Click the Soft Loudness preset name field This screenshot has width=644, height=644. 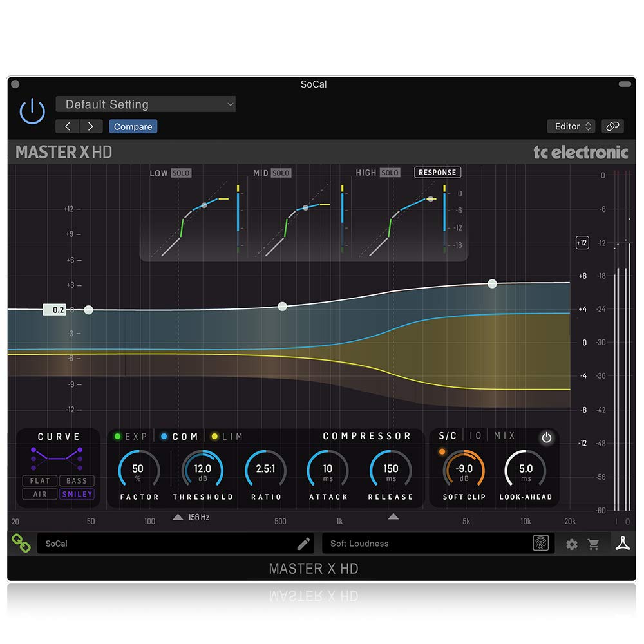[438, 544]
